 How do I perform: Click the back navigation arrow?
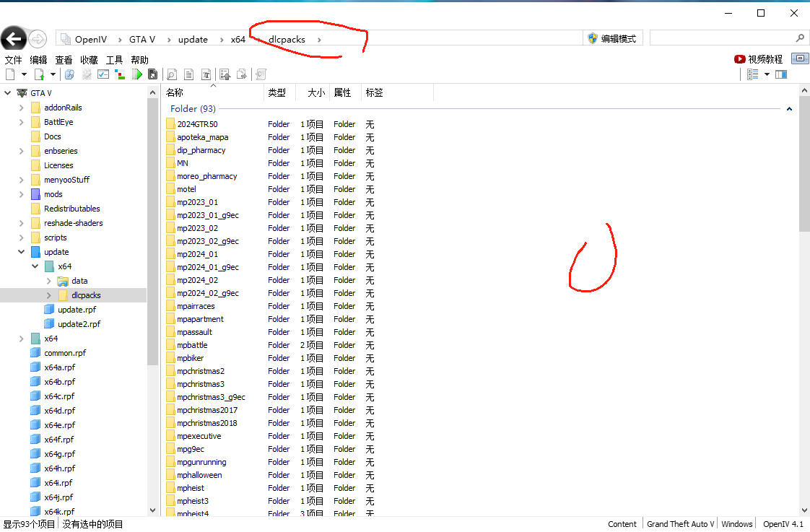coord(14,39)
